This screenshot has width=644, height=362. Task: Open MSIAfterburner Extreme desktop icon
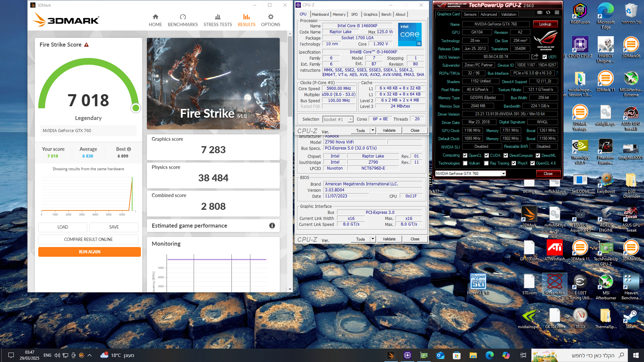(x=631, y=84)
